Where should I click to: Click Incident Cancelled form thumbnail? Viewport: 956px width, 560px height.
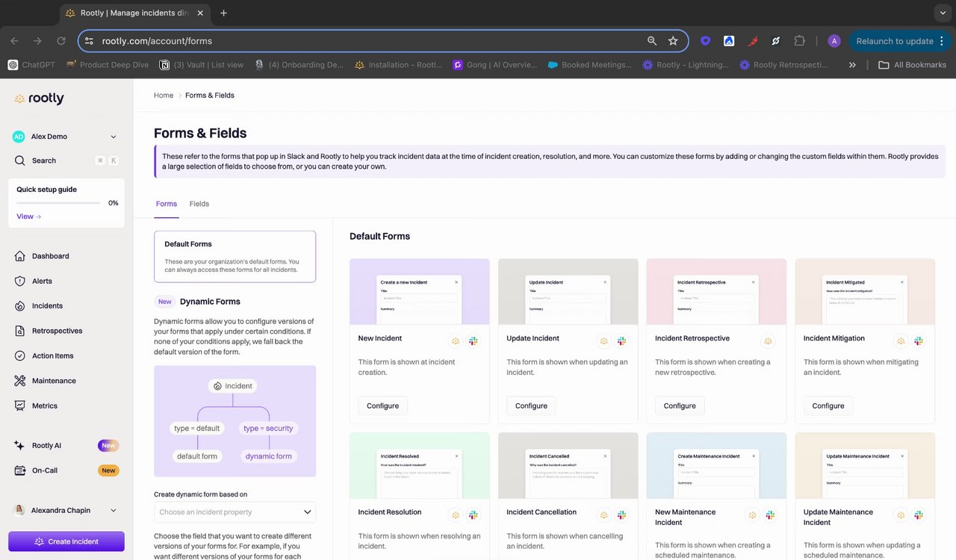[x=568, y=466]
